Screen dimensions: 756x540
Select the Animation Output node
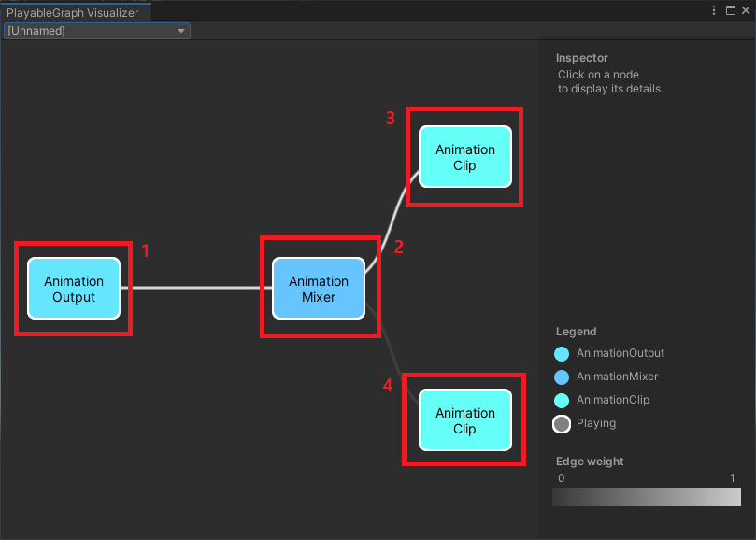point(74,288)
